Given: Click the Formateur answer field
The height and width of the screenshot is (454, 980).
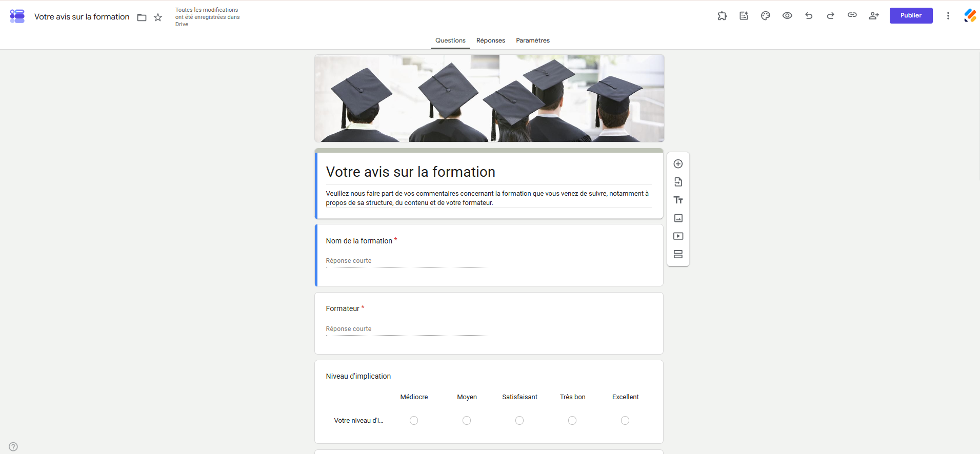Looking at the screenshot, I should coord(408,329).
